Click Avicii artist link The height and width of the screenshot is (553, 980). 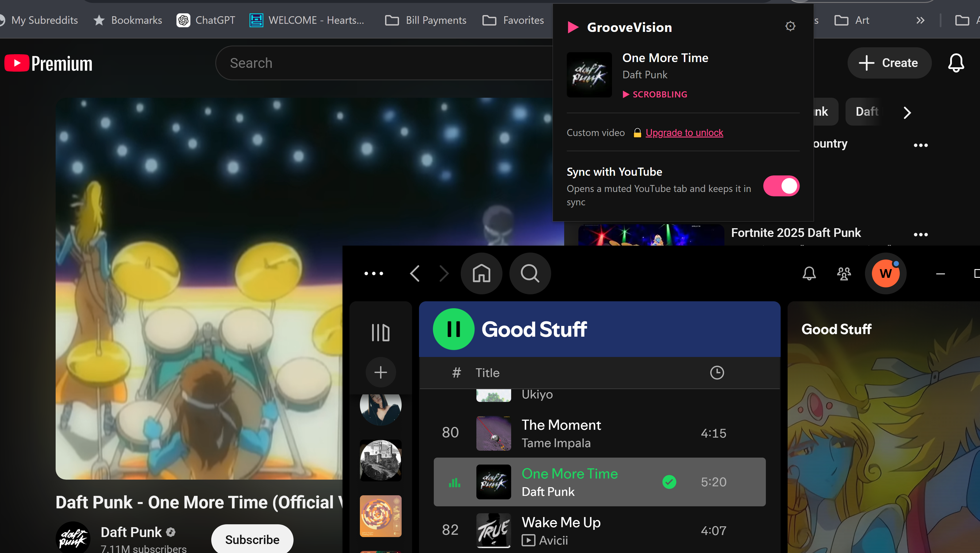tap(553, 541)
